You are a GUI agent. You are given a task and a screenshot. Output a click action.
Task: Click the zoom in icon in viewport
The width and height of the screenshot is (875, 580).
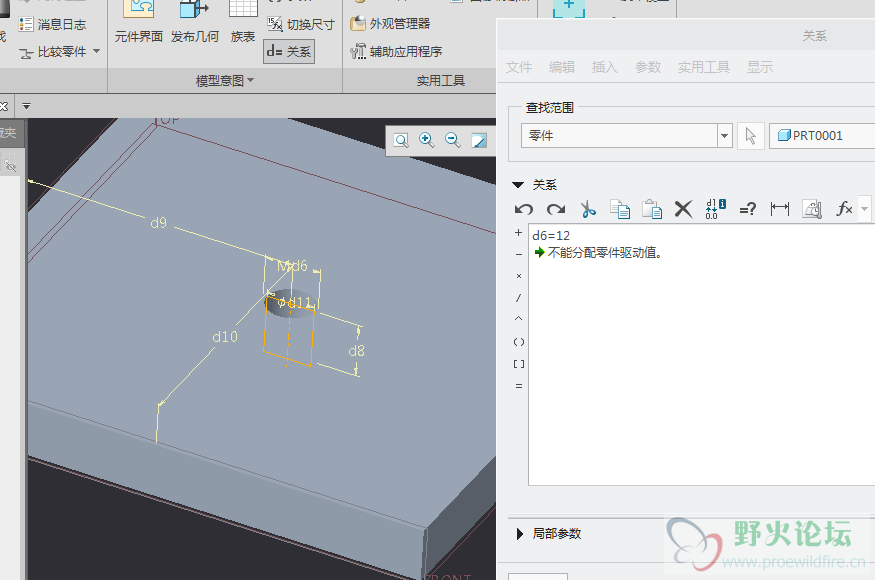coord(426,140)
